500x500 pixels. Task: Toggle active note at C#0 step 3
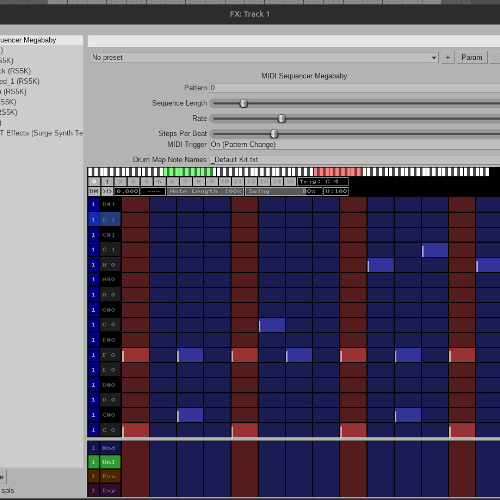tap(190, 415)
